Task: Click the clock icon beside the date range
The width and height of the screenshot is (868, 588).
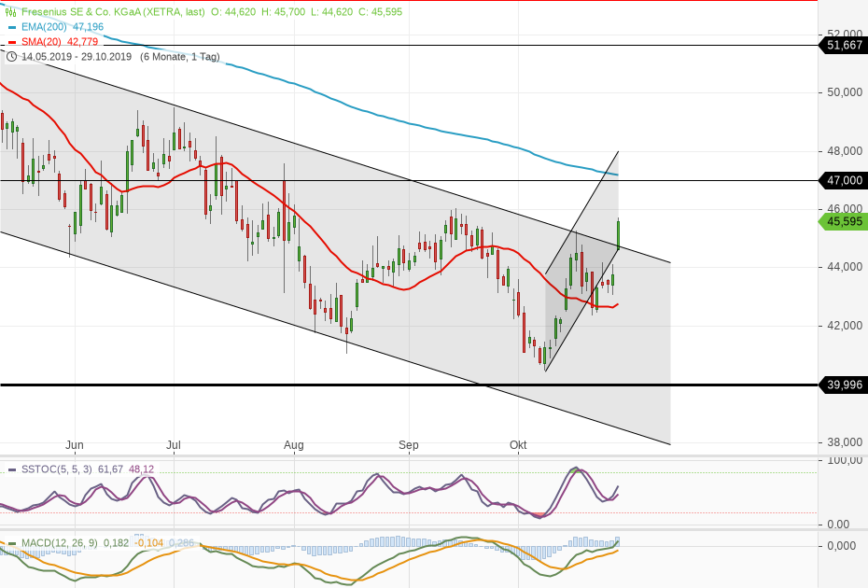Action: pos(11,57)
